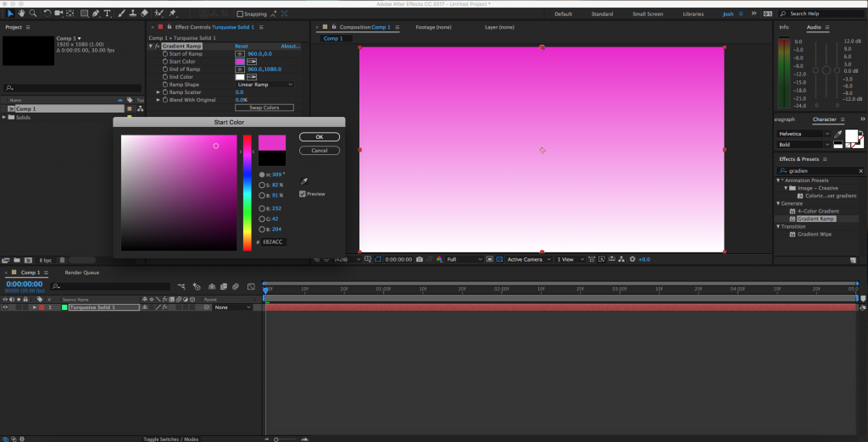Toggle Start Color stopwatch keyframing

[165, 62]
